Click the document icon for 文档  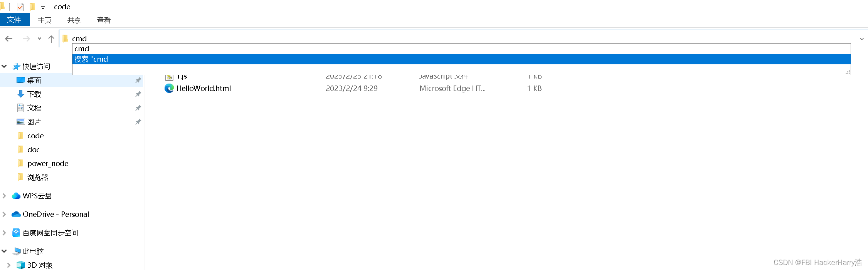pyautogui.click(x=21, y=108)
